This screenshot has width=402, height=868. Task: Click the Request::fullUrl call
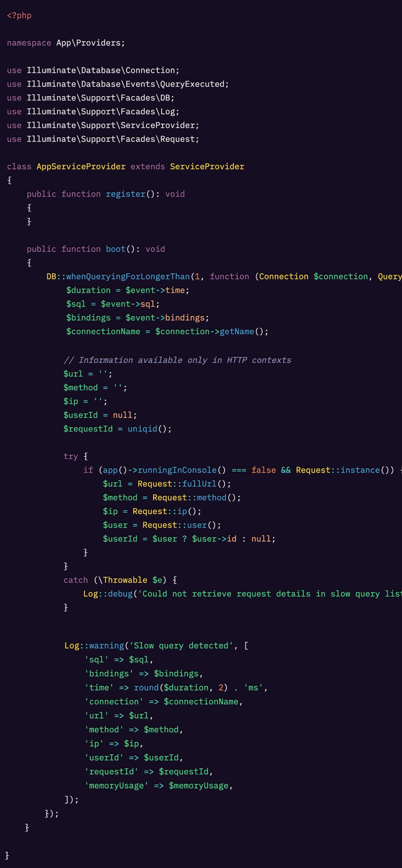point(184,484)
